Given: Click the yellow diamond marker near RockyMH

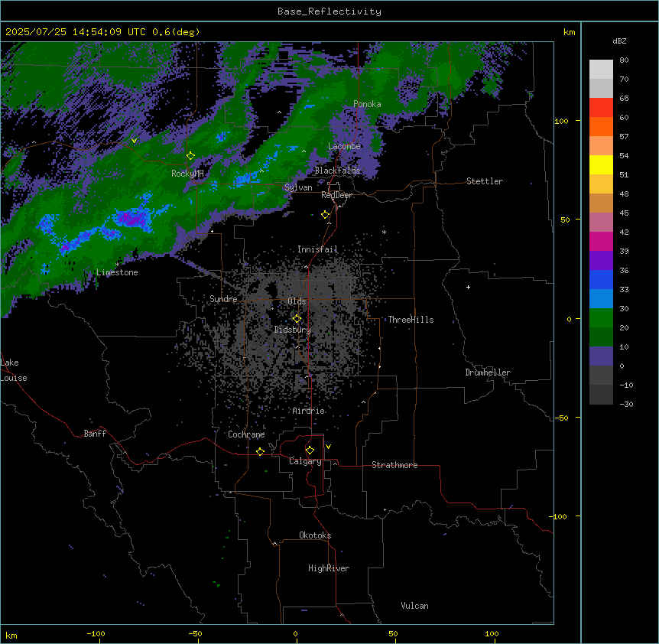Looking at the screenshot, I should coord(190,156).
